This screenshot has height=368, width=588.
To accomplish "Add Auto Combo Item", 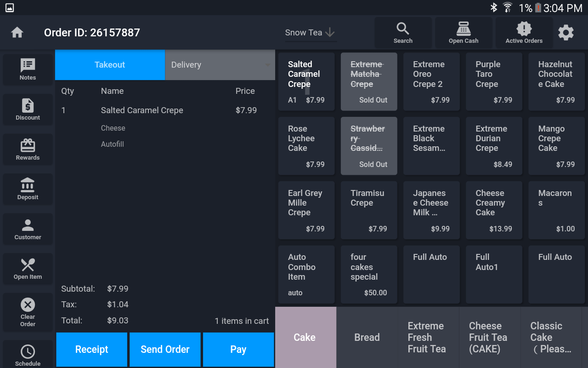I will 306,275.
